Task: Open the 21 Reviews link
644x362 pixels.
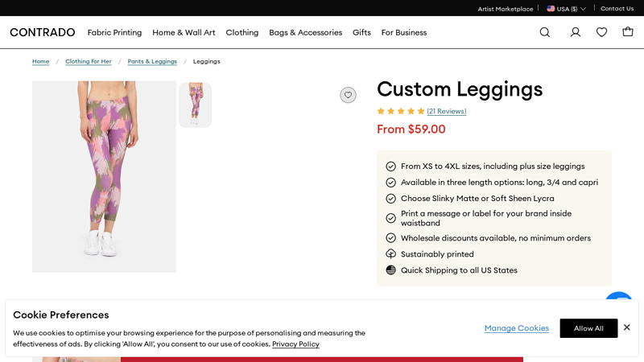Action: (x=447, y=111)
